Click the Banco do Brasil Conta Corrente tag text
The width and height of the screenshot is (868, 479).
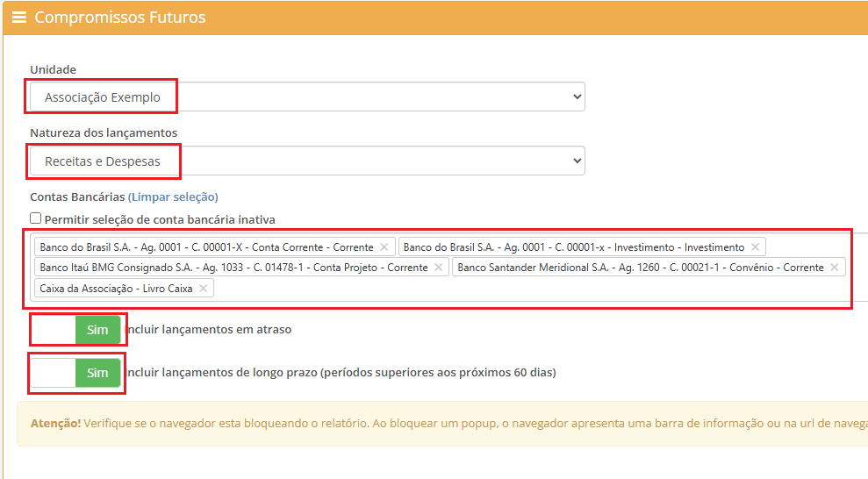coord(206,247)
